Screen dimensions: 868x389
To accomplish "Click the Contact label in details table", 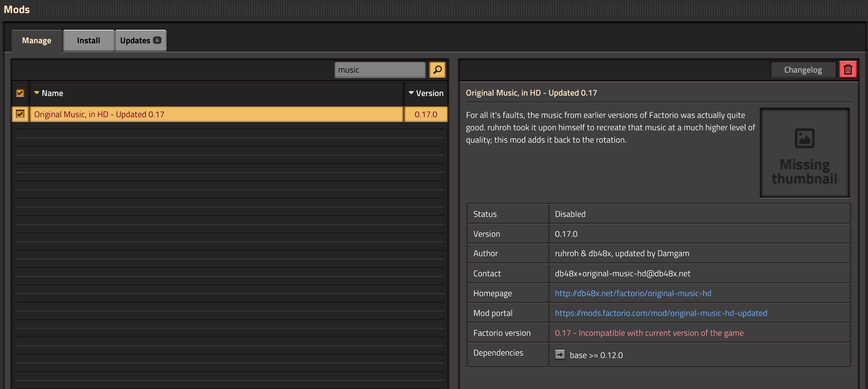I will [x=487, y=273].
